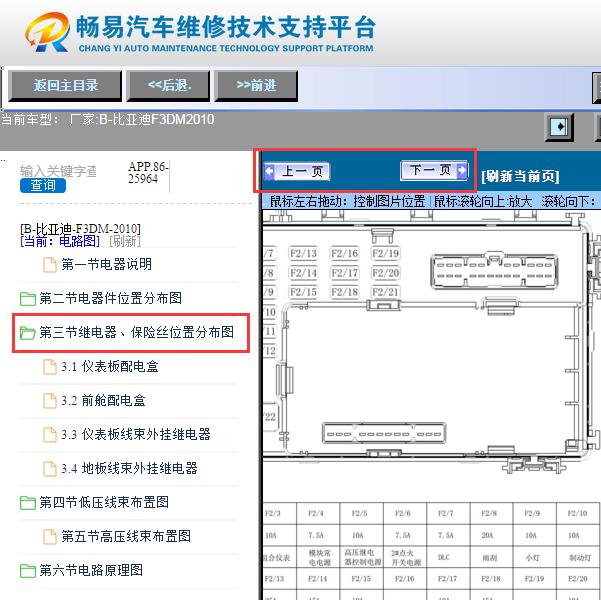Open 3.4 地板线束外挂继电器 page

(x=129, y=468)
